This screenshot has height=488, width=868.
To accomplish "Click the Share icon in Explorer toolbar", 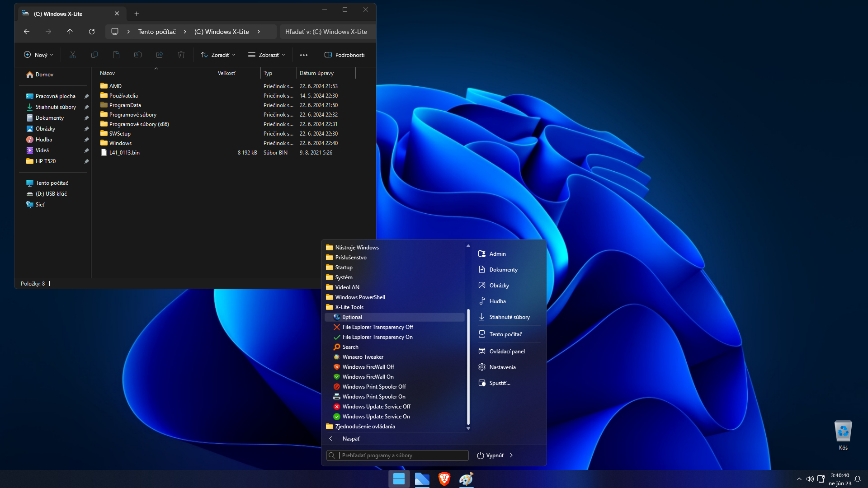I will tap(160, 55).
